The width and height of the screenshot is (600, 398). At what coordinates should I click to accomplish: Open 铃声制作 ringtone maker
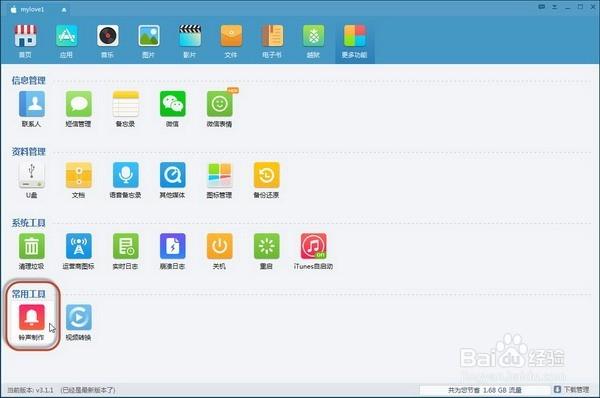(x=31, y=322)
